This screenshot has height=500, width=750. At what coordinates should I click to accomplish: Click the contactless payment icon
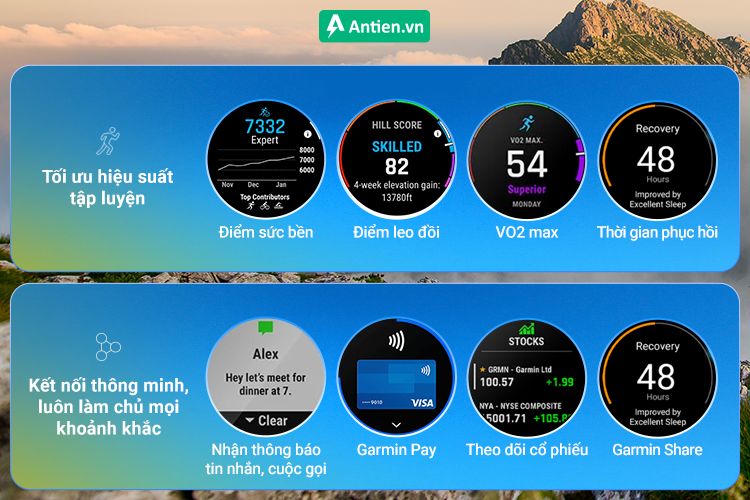(x=396, y=340)
